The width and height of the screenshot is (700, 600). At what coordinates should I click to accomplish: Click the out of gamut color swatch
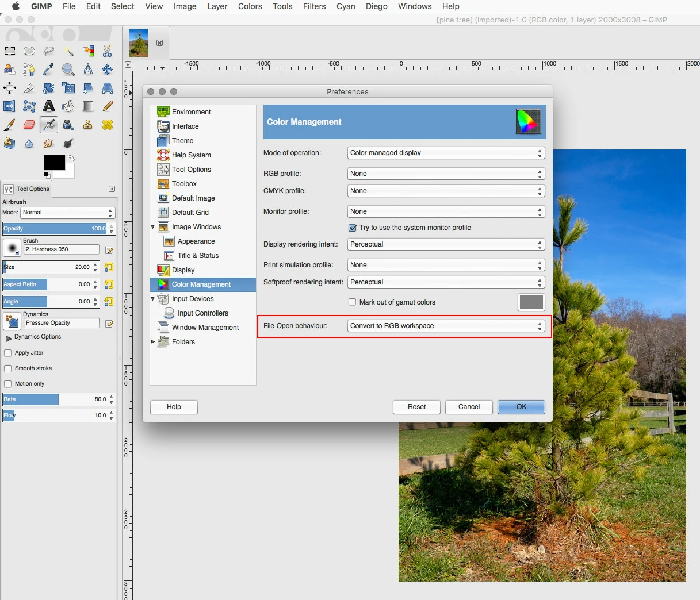coord(531,302)
